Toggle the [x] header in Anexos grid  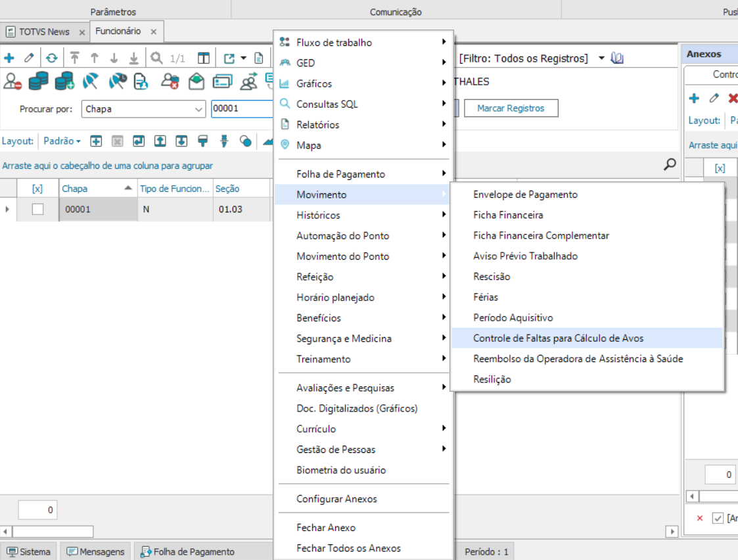tap(720, 168)
